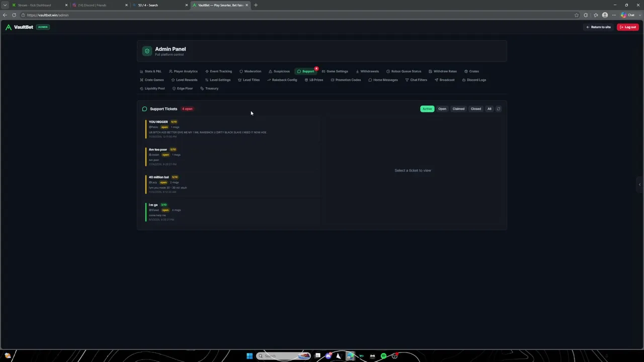Screen dimensions: 644x362
Task: Open Spotify from the taskbar
Action: point(383,356)
